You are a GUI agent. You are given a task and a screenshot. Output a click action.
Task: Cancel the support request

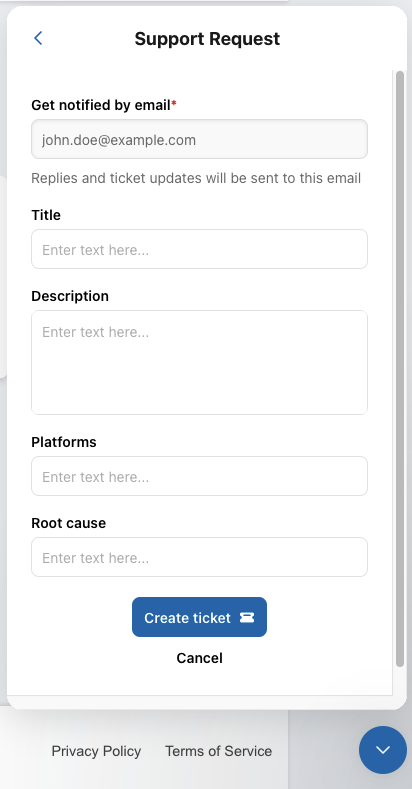(x=199, y=658)
